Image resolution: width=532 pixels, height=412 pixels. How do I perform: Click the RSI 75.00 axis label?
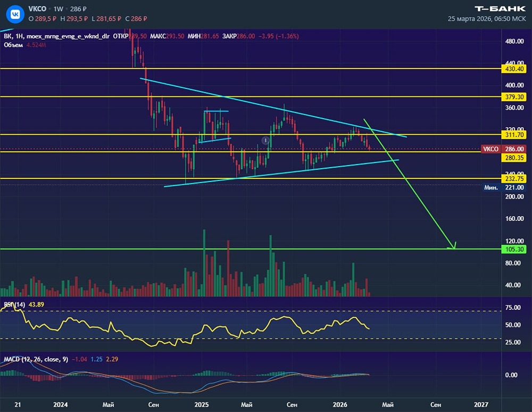coord(513,308)
